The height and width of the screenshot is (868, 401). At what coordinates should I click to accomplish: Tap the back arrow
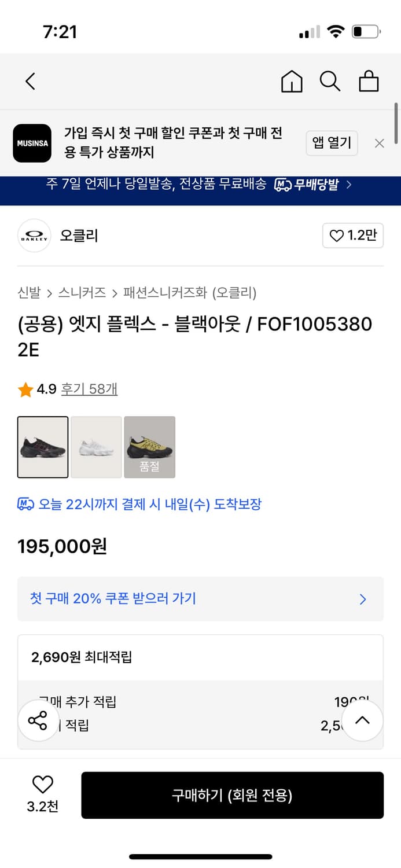pyautogui.click(x=30, y=82)
